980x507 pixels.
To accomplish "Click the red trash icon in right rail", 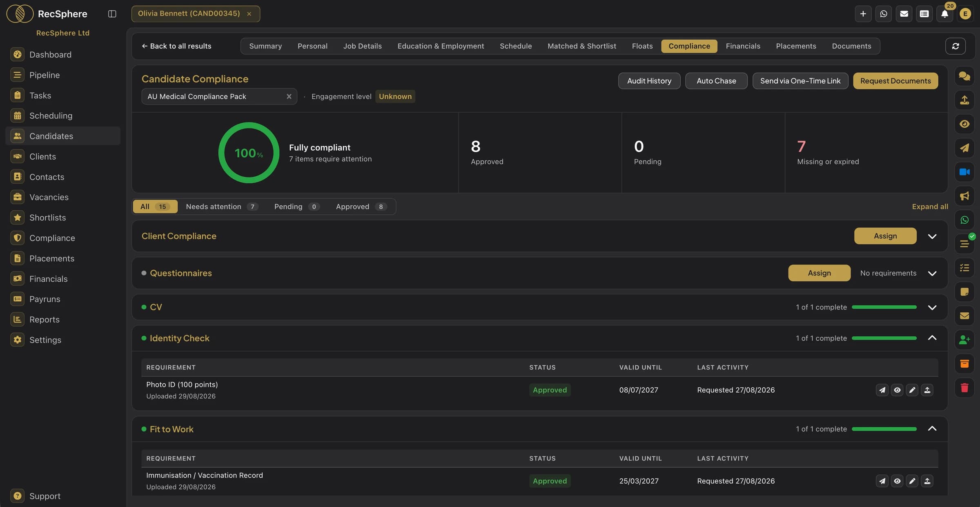I will tap(964, 387).
